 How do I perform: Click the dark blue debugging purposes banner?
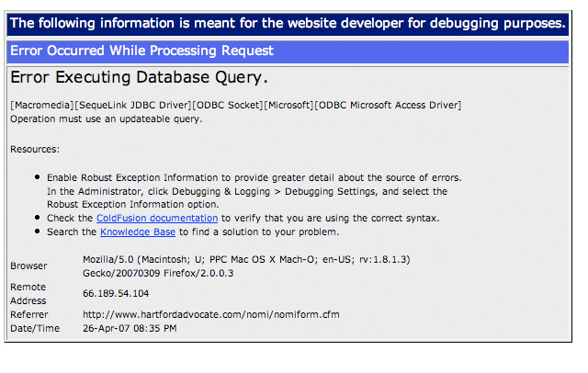tap(288, 24)
